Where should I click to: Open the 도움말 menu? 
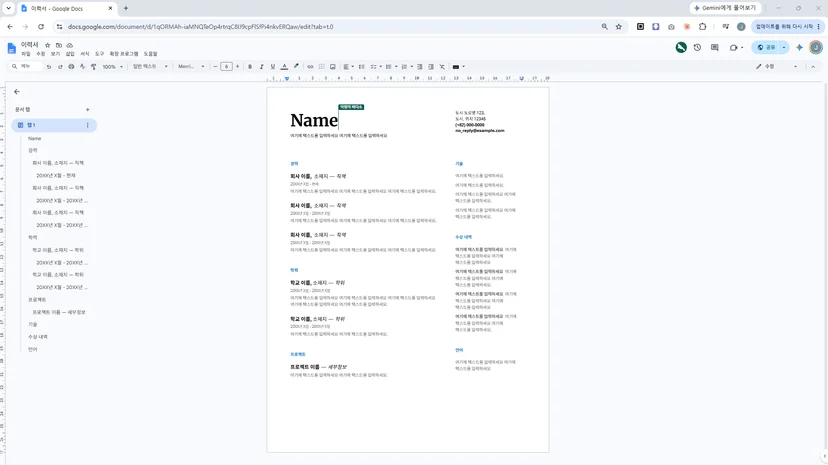click(150, 54)
